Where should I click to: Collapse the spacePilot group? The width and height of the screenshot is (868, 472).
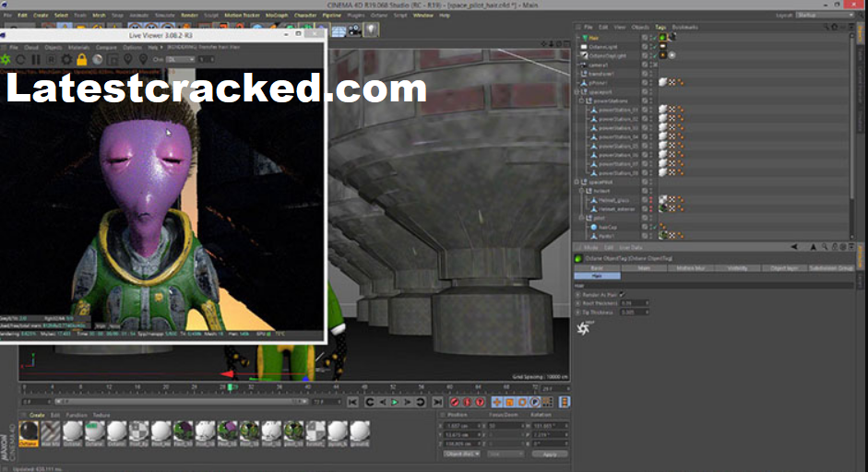click(x=577, y=182)
